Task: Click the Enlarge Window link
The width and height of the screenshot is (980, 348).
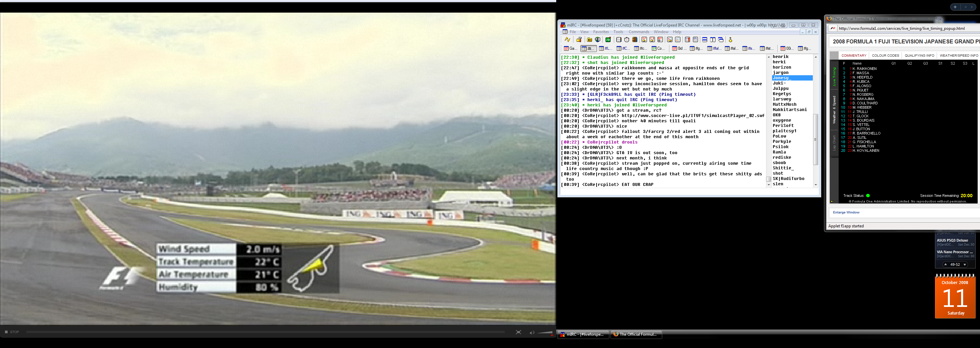Action: [x=846, y=212]
